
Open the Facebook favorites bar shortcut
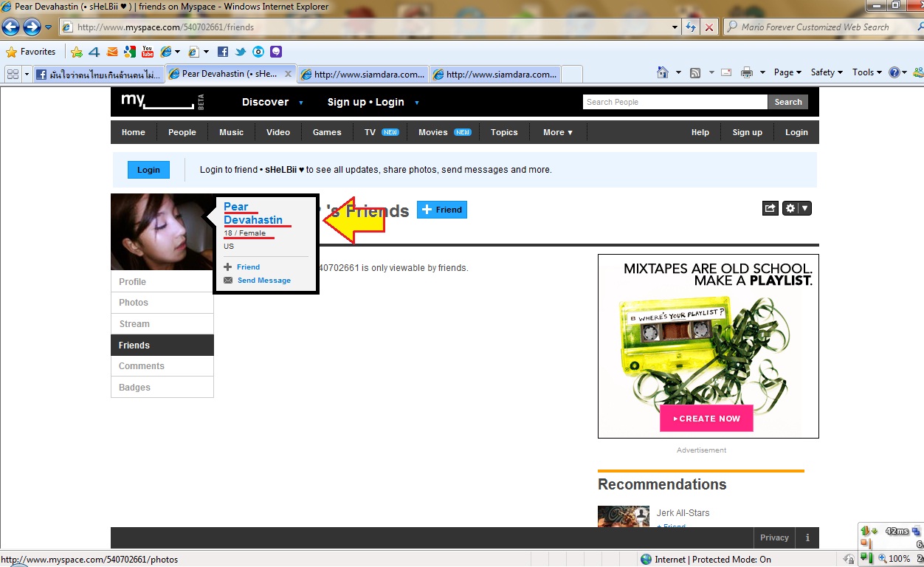223,52
